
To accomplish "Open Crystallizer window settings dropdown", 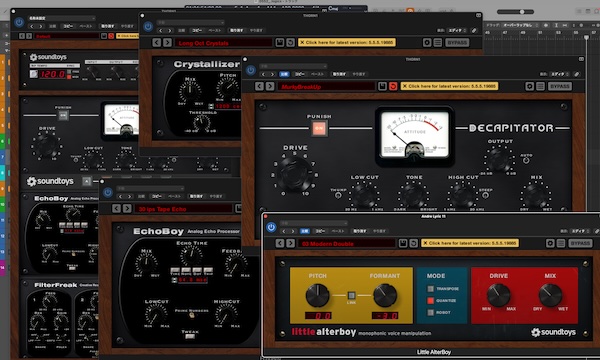I will 190,23.
